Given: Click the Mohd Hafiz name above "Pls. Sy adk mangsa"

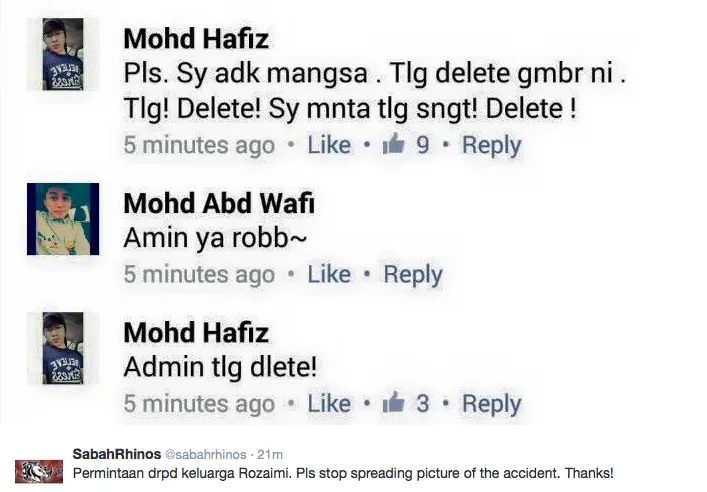Looking at the screenshot, I should point(196,40).
